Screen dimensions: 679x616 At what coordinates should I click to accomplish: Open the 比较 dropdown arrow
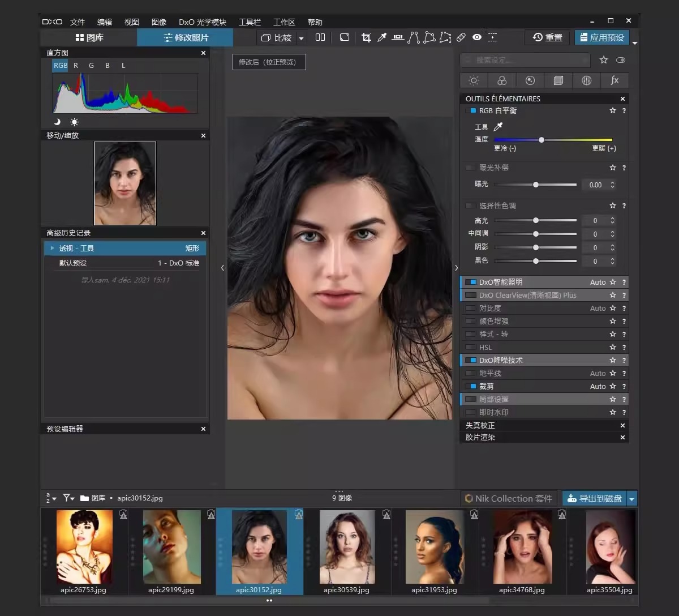[301, 38]
